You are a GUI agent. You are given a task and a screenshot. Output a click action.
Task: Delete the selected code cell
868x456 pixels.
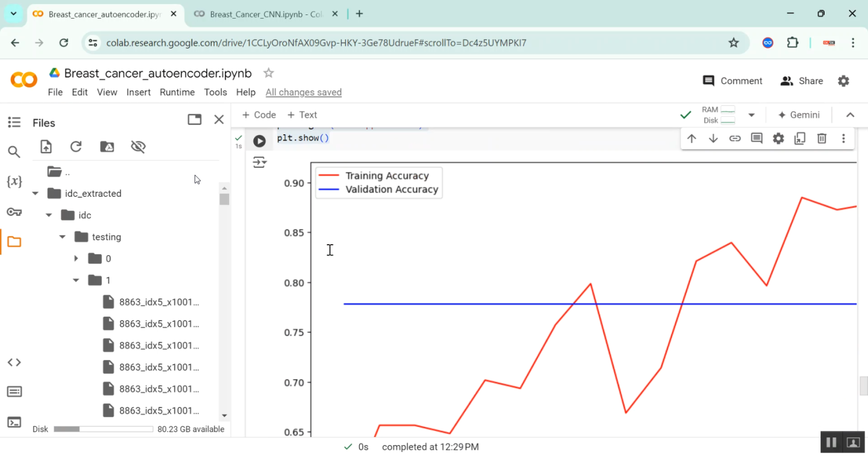coord(821,138)
